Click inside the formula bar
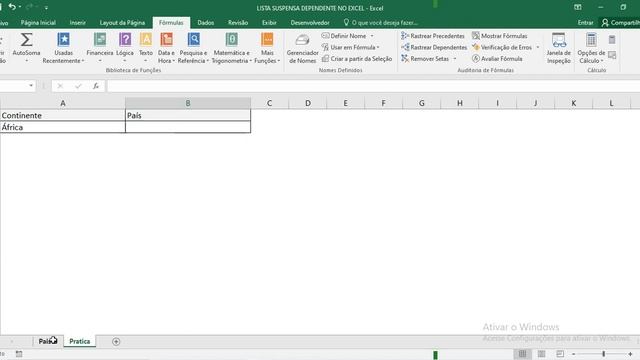 click(373, 86)
